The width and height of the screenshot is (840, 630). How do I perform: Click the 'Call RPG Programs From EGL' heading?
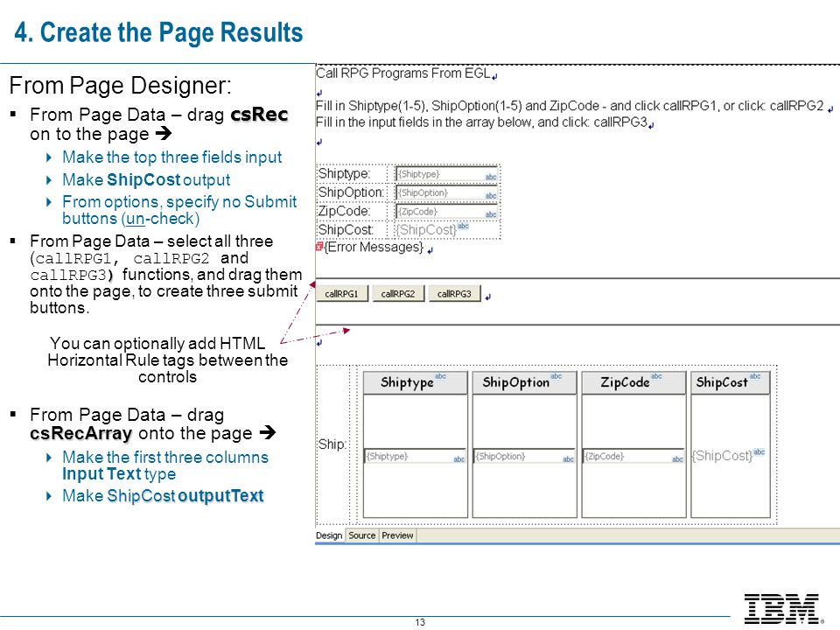402,73
